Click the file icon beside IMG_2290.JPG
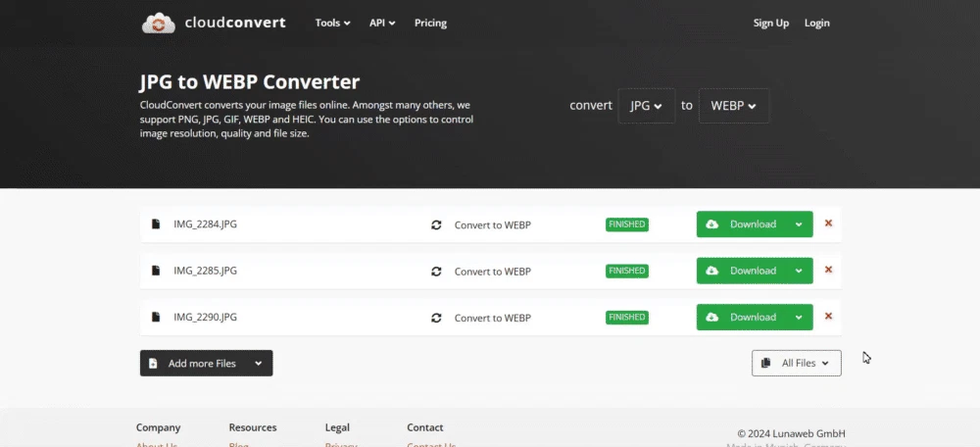980x447 pixels. pos(156,317)
